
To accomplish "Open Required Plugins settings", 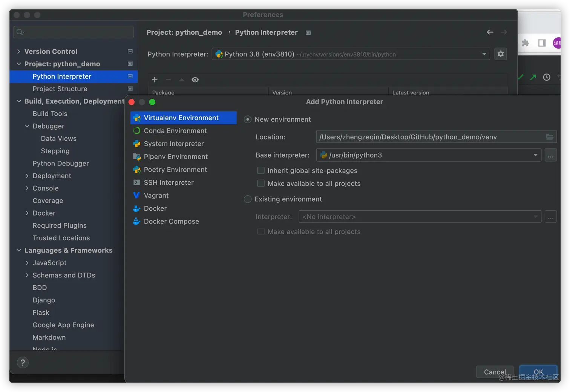I will [60, 225].
